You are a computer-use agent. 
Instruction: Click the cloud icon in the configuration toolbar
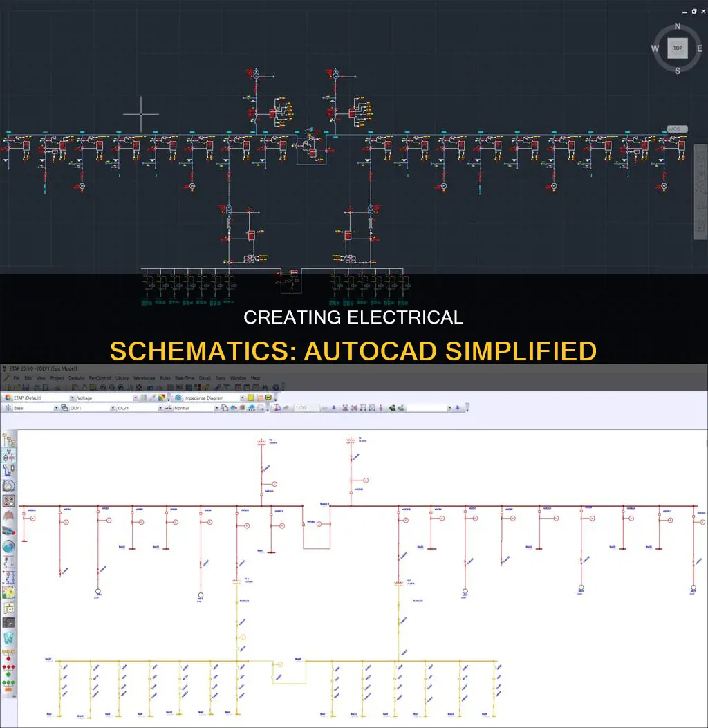(252, 408)
